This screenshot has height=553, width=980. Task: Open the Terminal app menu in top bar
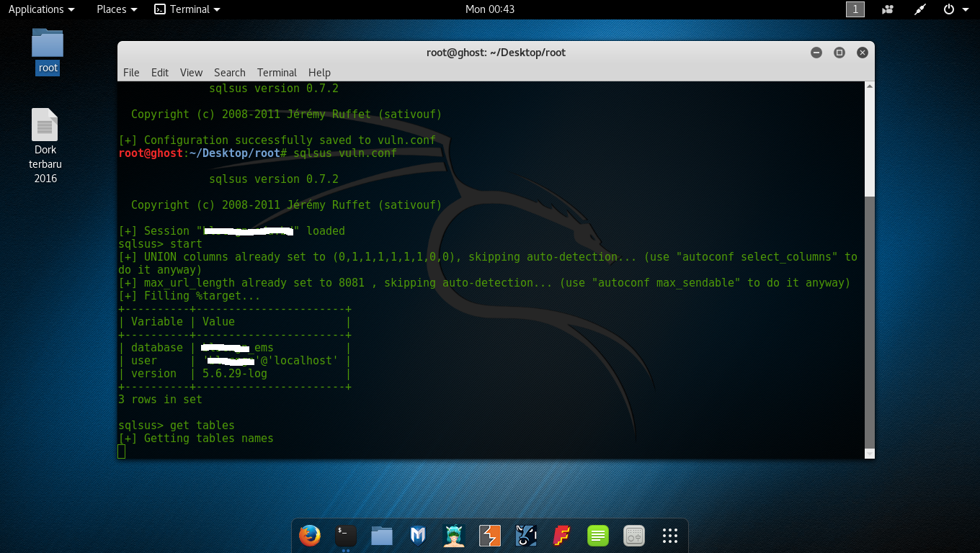(187, 9)
